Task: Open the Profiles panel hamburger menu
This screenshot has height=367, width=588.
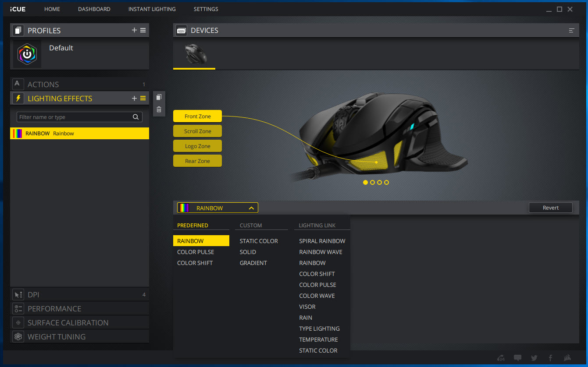Action: coord(143,30)
